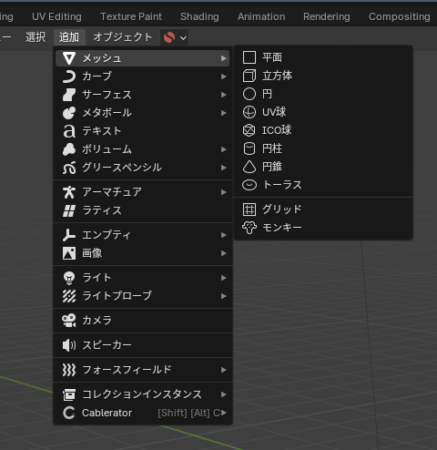The height and width of the screenshot is (450, 437).
Task: Expand the フォースフィールド submenu
Action: pyautogui.click(x=143, y=370)
